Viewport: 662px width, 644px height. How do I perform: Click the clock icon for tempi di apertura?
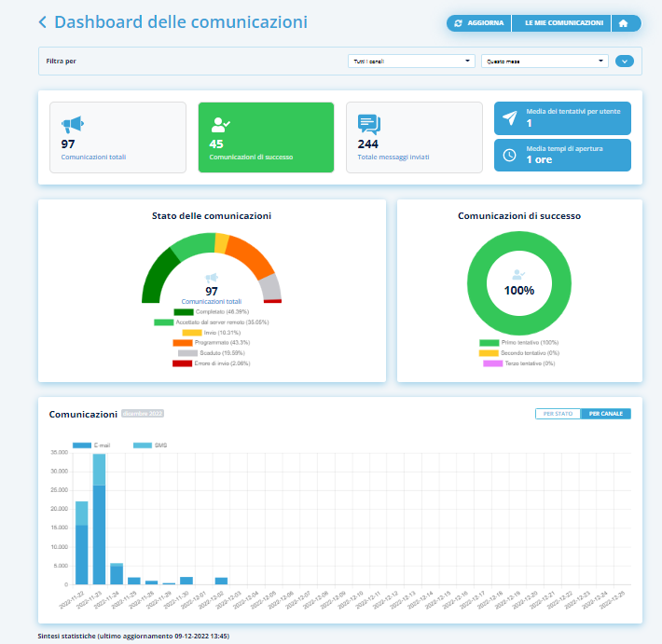pyautogui.click(x=509, y=155)
